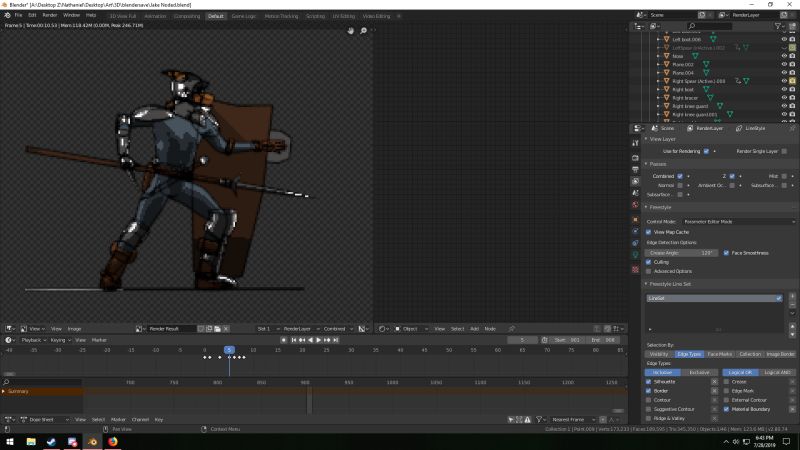
Task: Play the animation in reverse
Action: tap(310, 340)
